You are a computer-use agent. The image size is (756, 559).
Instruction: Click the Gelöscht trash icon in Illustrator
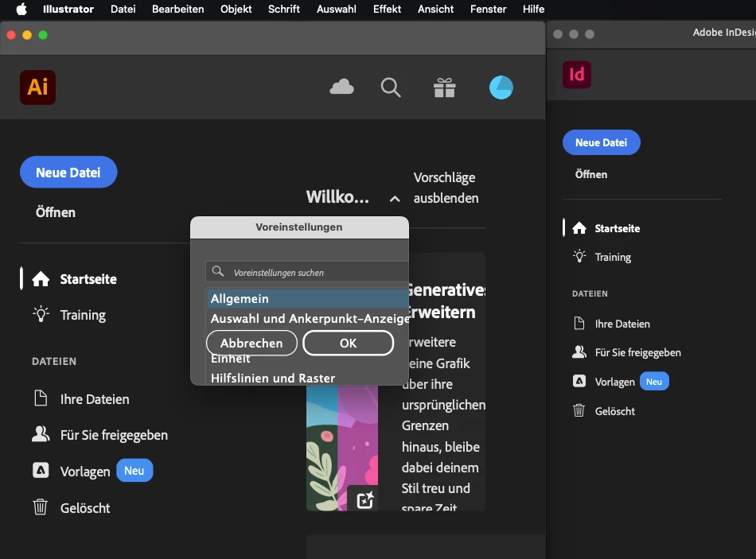point(41,507)
